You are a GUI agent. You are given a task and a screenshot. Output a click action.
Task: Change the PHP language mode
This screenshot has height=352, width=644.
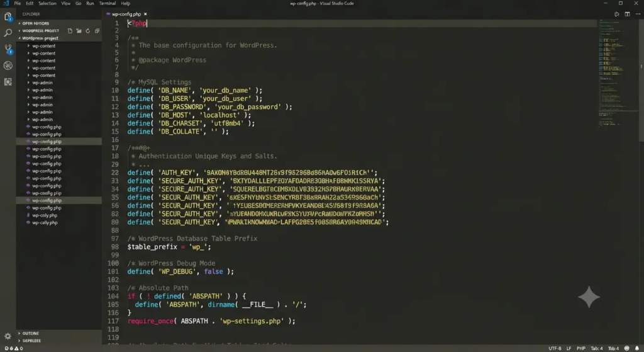(580, 348)
